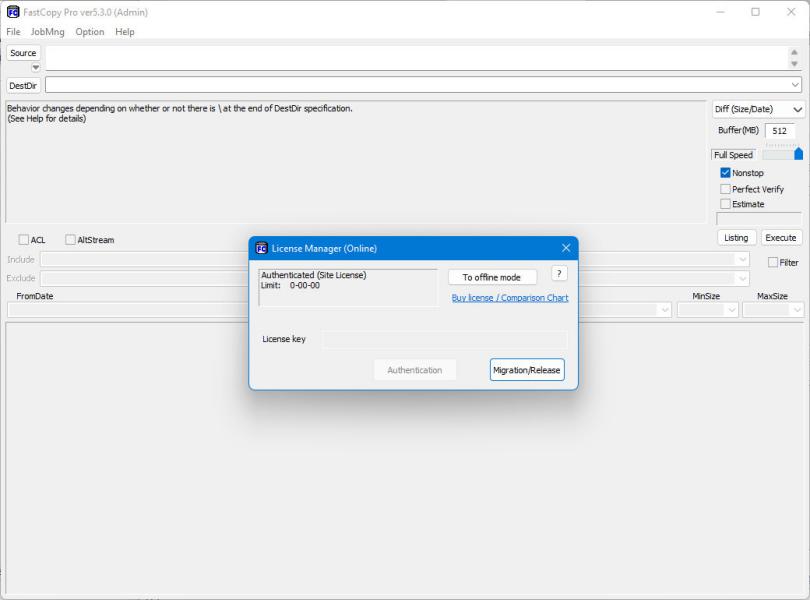The image size is (810, 600).
Task: Toggle the Nonstop checkbox
Action: point(725,173)
